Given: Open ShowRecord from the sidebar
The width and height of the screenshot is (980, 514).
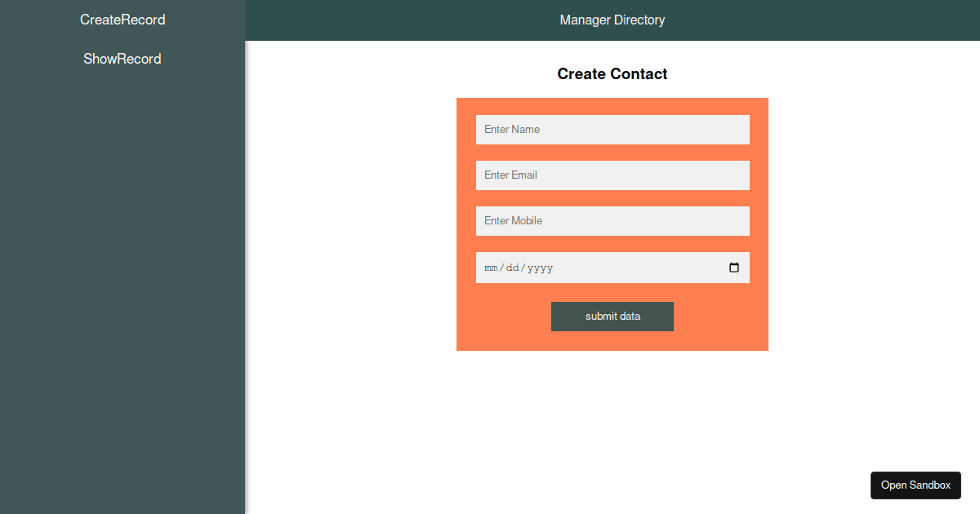Looking at the screenshot, I should (x=122, y=58).
